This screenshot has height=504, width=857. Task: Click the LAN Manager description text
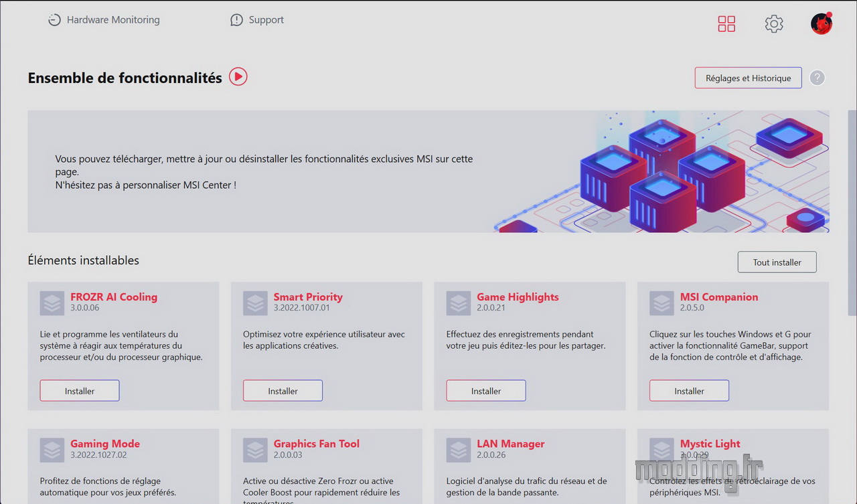point(527,487)
